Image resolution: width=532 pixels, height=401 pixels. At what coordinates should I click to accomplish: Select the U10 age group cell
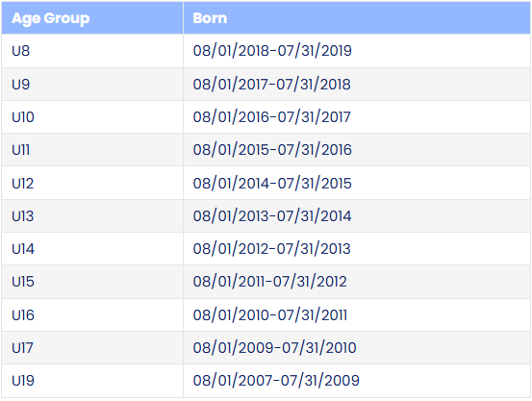point(92,117)
